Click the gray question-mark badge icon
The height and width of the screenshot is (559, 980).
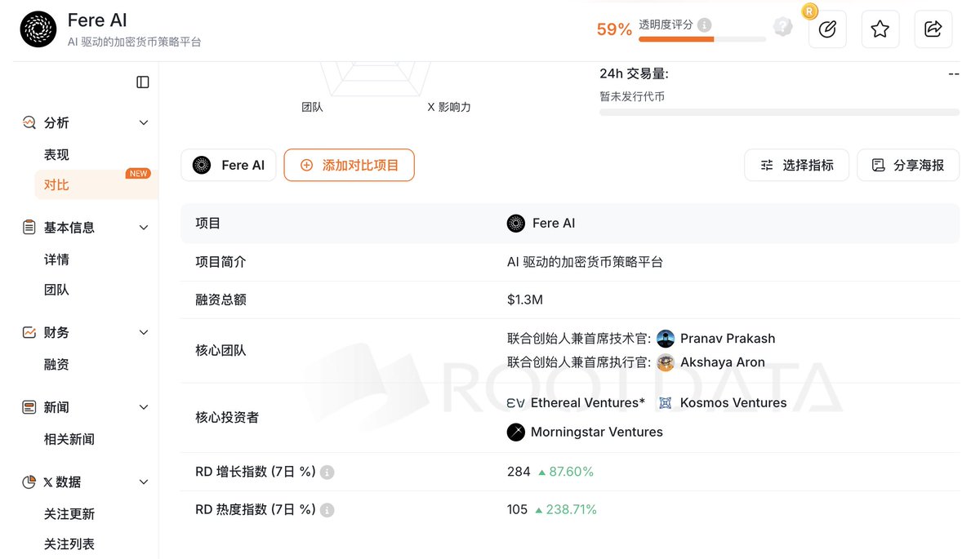[x=782, y=28]
